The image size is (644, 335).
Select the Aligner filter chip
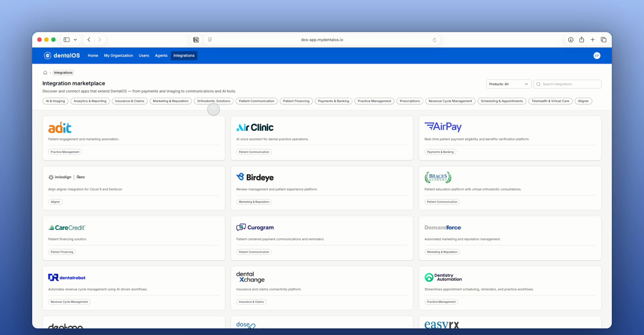pyautogui.click(x=583, y=101)
